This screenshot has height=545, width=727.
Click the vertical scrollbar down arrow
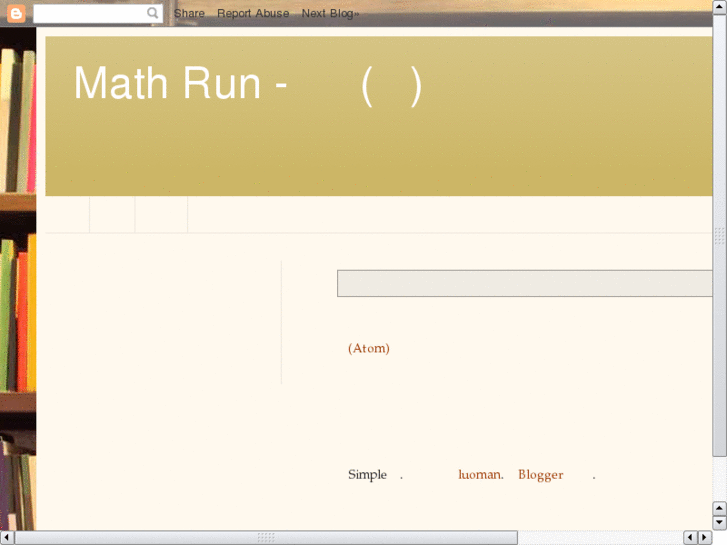click(720, 523)
